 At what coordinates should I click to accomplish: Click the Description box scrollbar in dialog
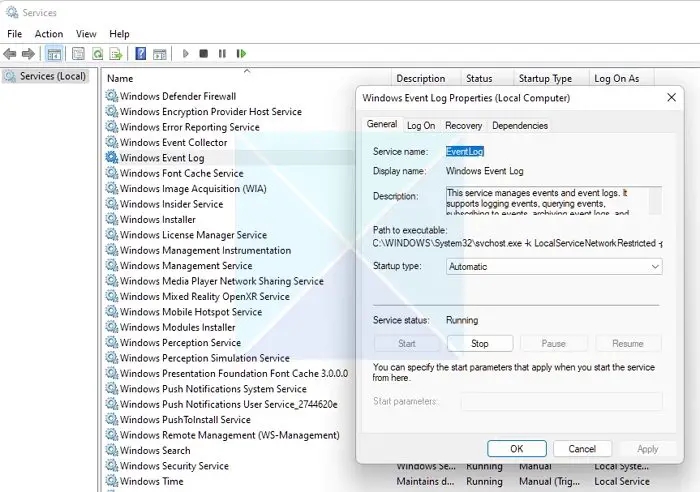point(655,200)
